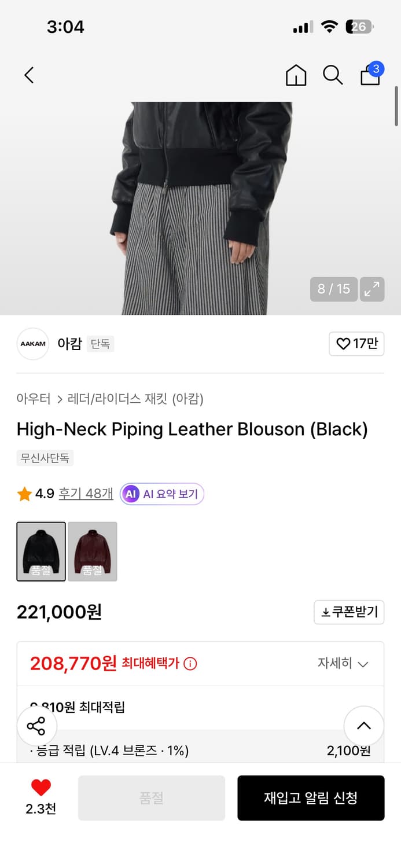The image size is (401, 868).
Task: Open 아우터 breadcrumb category
Action: click(34, 399)
